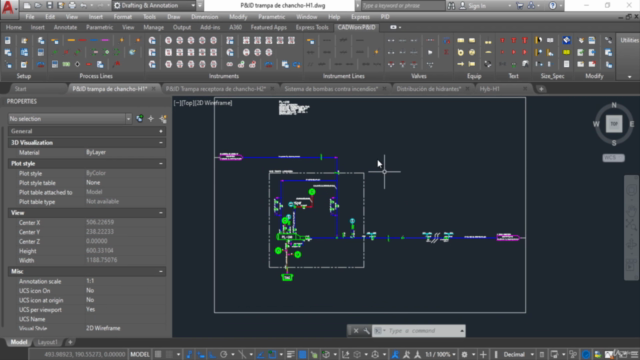Screen dimensions: 640x360
Task: Toggle ortho mode in status bar
Action: pyautogui.click(x=212, y=354)
